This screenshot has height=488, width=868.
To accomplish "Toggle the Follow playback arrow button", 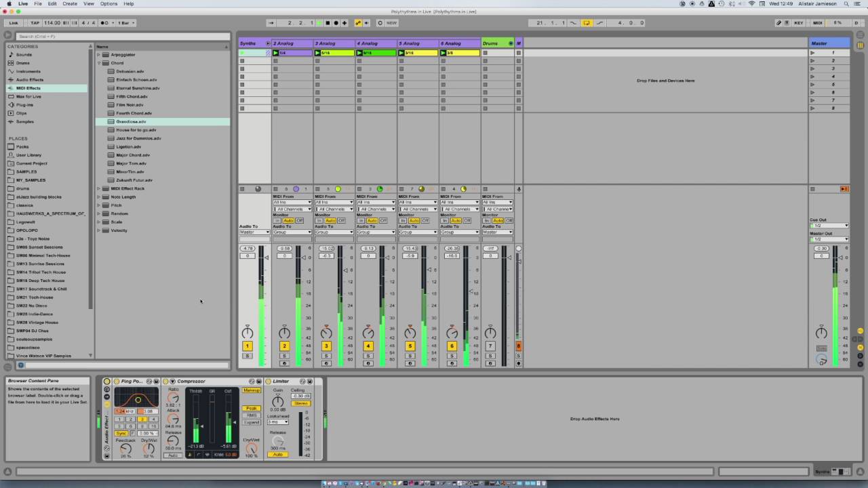I will (271, 23).
